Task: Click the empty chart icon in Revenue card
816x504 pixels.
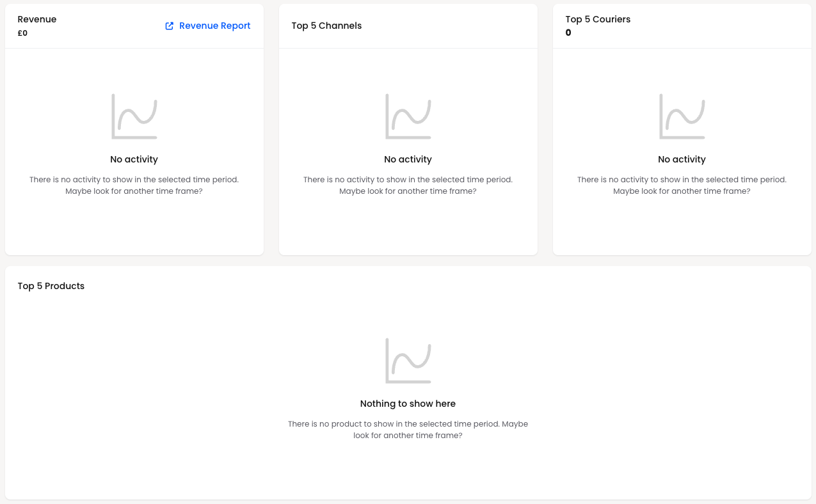Action: coord(134,116)
